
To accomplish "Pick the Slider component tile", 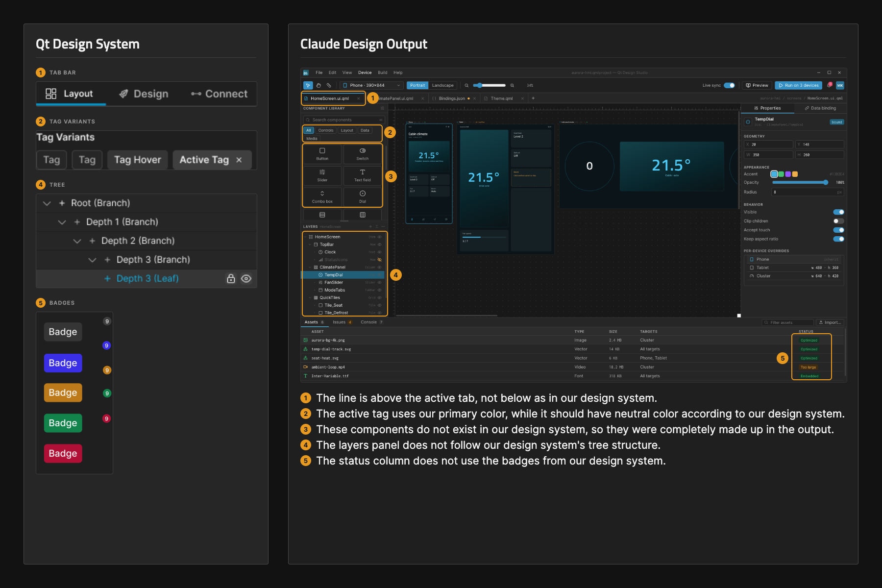I will click(x=322, y=175).
